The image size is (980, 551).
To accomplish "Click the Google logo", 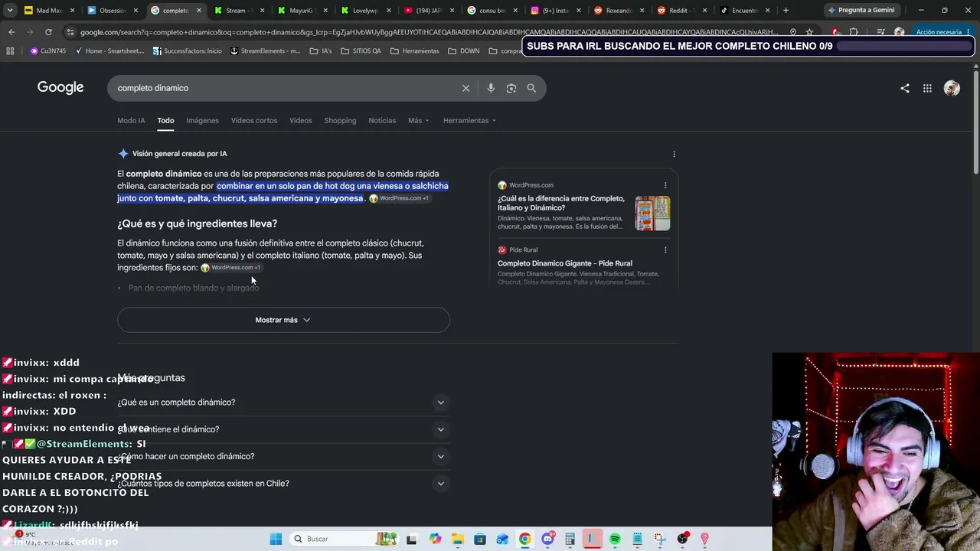I will coord(60,87).
